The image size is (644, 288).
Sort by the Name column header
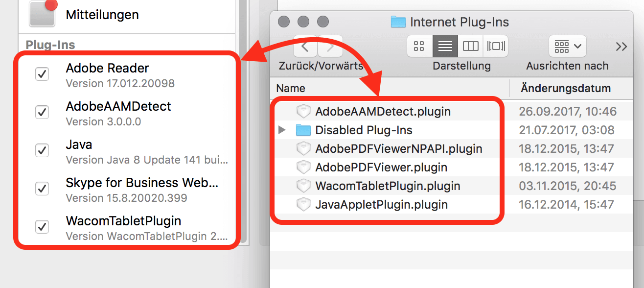(390, 89)
